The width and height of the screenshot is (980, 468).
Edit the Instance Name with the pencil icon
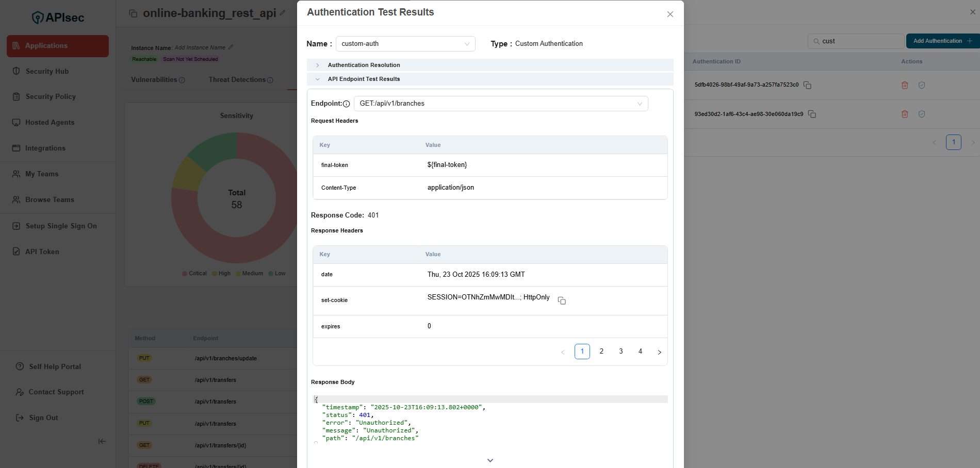[232, 47]
